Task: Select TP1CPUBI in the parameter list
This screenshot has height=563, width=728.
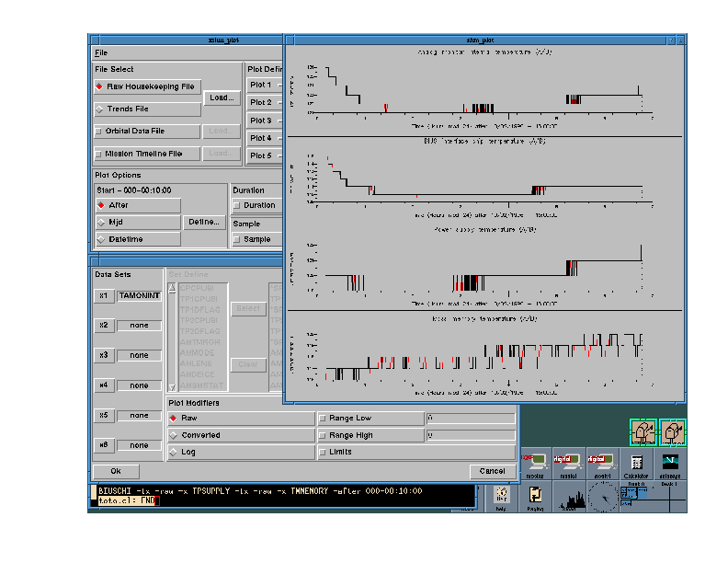Action: pos(199,299)
